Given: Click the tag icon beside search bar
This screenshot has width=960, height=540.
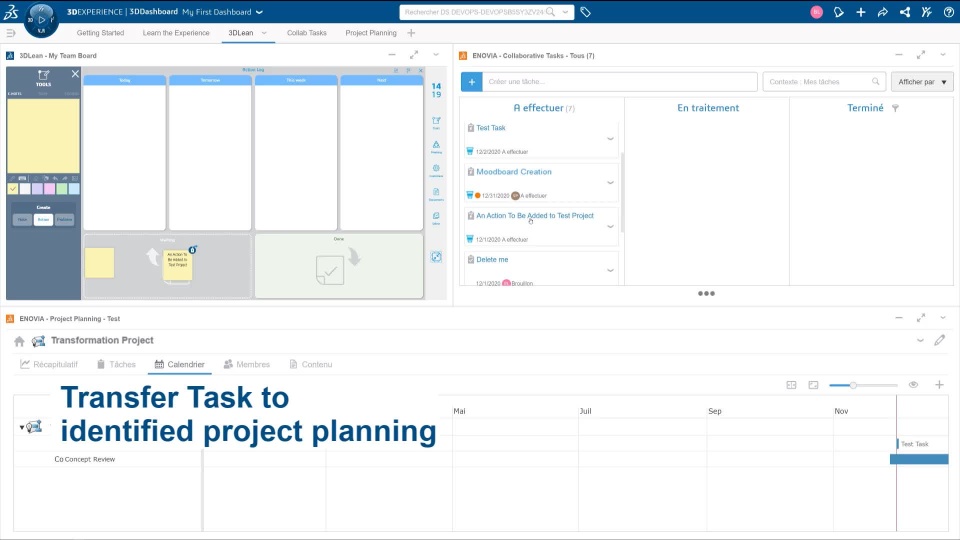Looking at the screenshot, I should (x=585, y=13).
